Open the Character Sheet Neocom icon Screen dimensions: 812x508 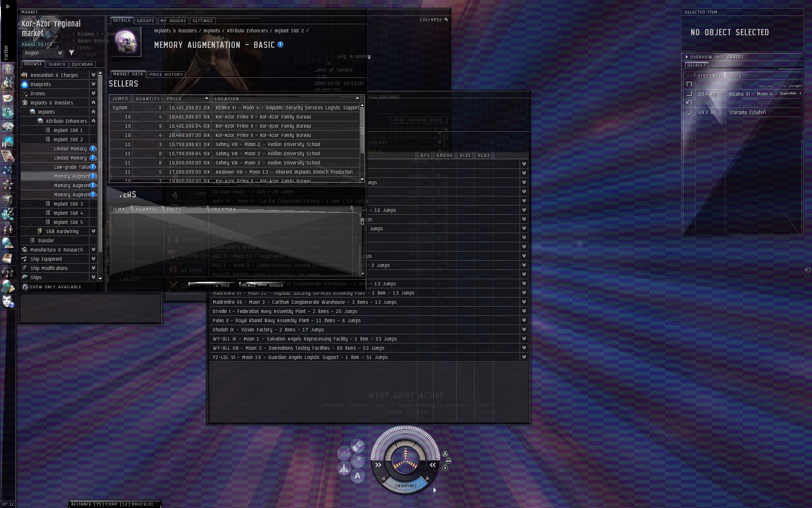click(x=8, y=69)
